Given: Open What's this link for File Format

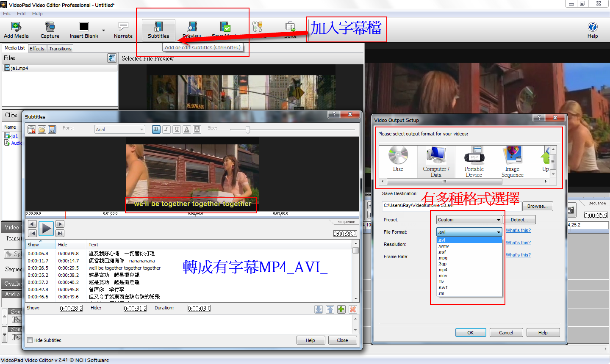Looking at the screenshot, I should pos(518,231).
